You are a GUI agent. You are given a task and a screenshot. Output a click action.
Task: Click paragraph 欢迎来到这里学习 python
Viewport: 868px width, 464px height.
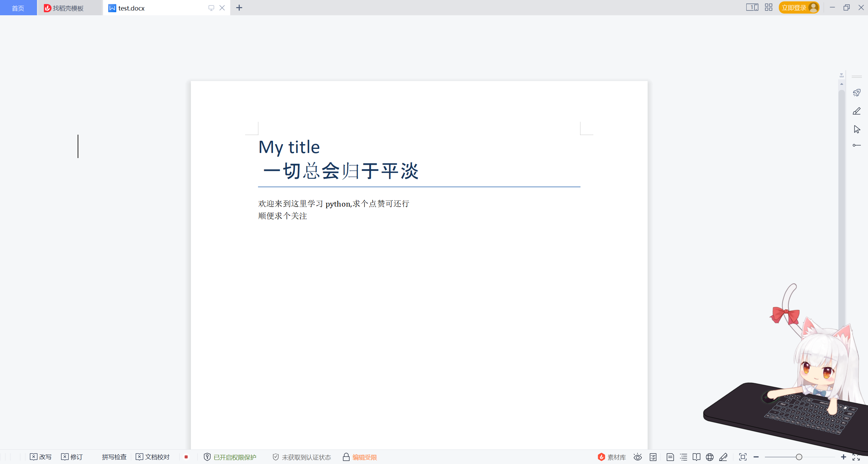click(x=334, y=204)
